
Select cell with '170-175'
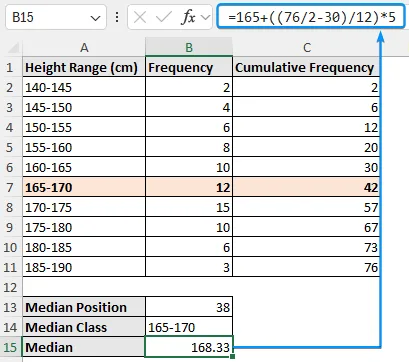pos(84,207)
